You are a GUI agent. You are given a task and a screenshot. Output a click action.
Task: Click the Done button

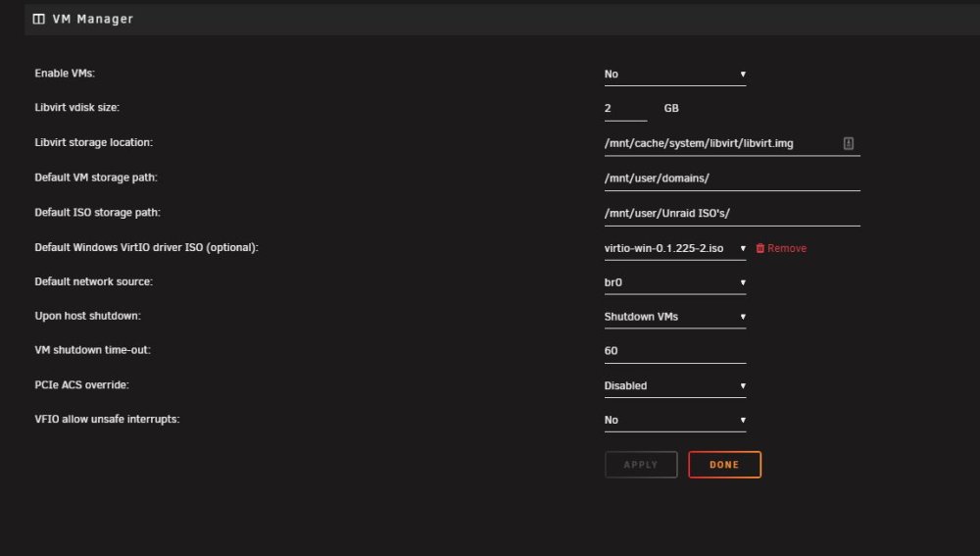pos(724,465)
